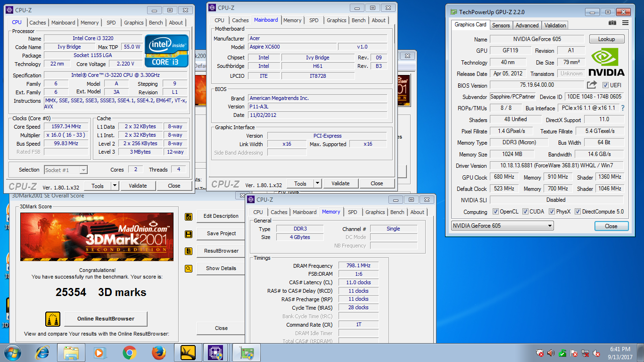Toggle the CUDA checkbox

(525, 212)
